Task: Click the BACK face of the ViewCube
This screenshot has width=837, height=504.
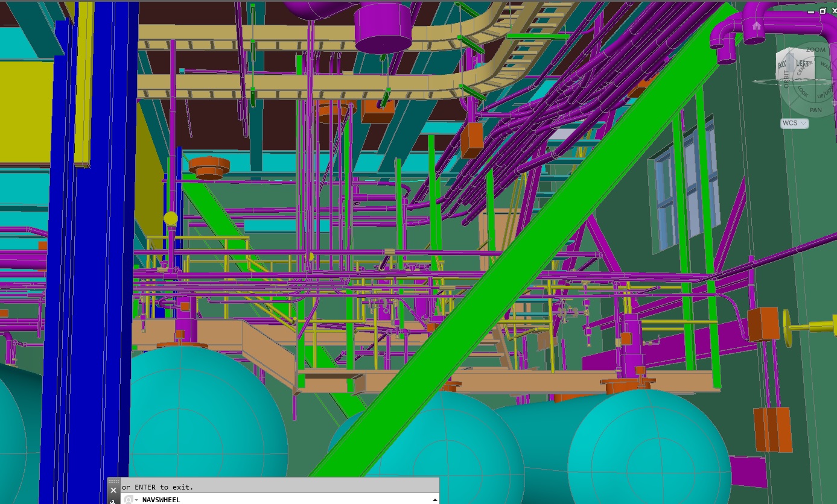Action: pyautogui.click(x=782, y=65)
